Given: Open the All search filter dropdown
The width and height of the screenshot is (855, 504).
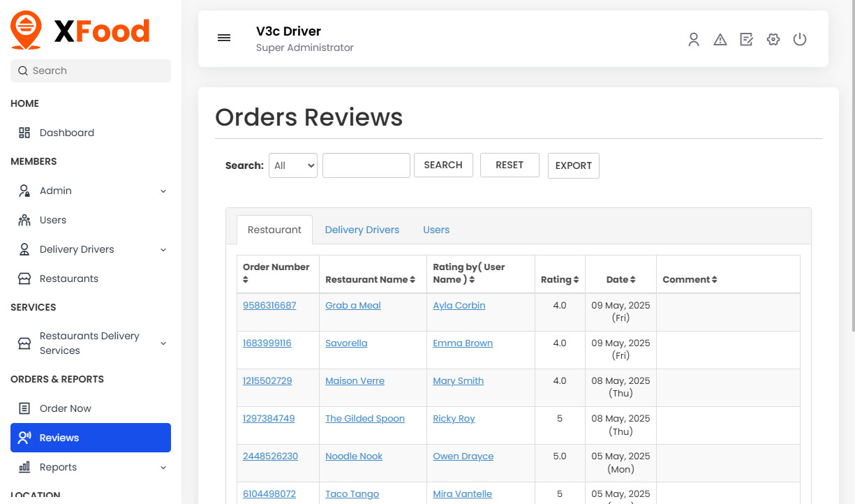Looking at the screenshot, I should pos(292,165).
